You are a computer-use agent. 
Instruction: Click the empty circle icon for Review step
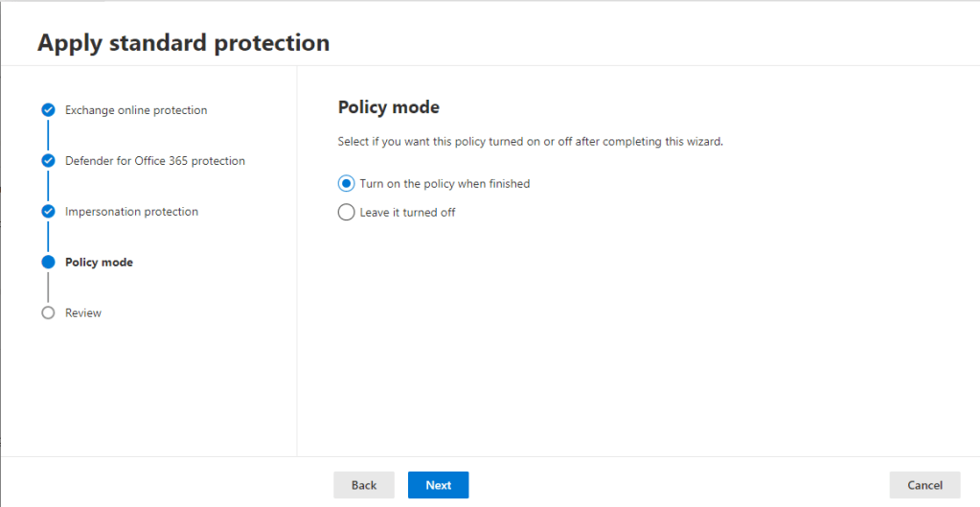coord(48,313)
